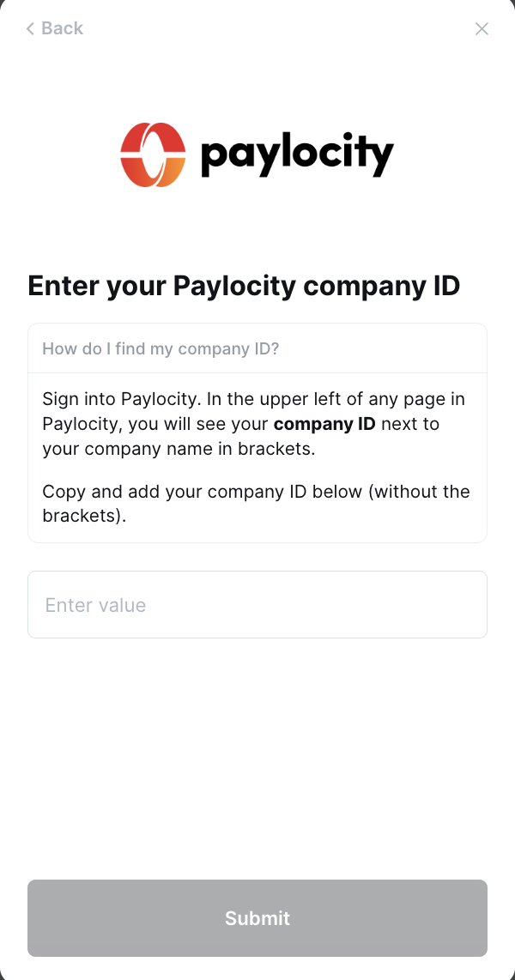The height and width of the screenshot is (980, 515).
Task: Click the black paylocity wordmark
Action: (x=296, y=155)
